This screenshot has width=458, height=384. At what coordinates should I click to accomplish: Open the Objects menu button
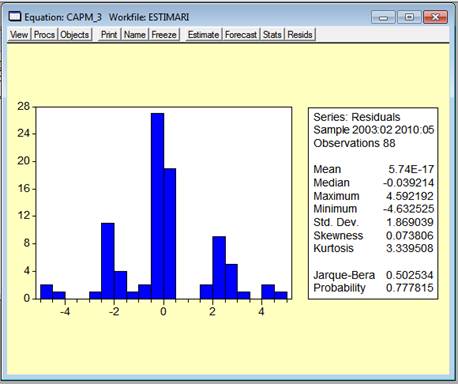[x=75, y=35]
